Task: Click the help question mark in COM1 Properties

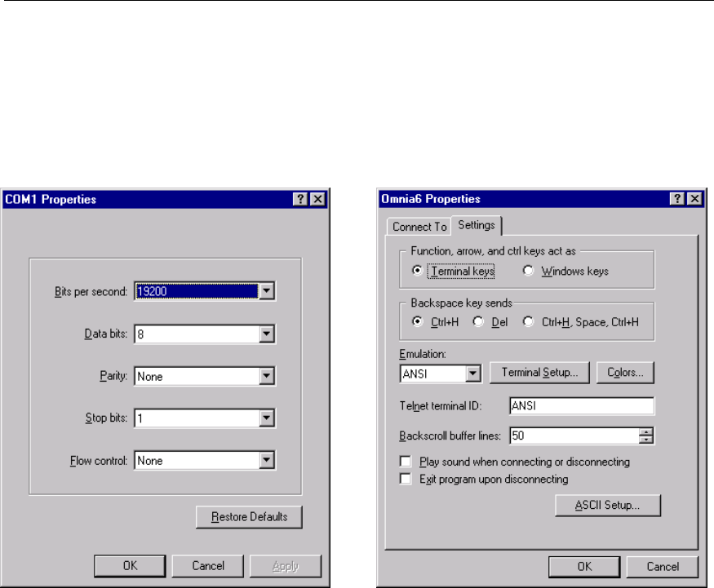Action: 300,199
